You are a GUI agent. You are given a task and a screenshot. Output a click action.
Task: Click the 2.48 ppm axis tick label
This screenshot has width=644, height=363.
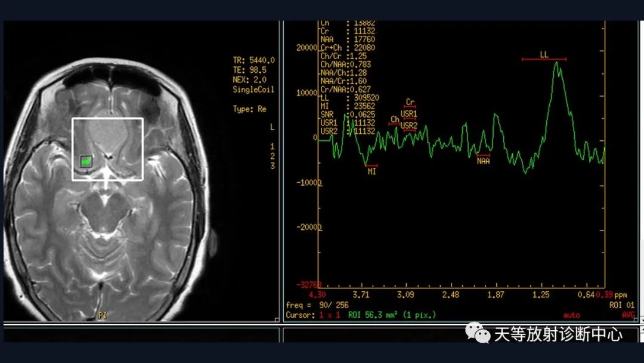click(x=451, y=295)
